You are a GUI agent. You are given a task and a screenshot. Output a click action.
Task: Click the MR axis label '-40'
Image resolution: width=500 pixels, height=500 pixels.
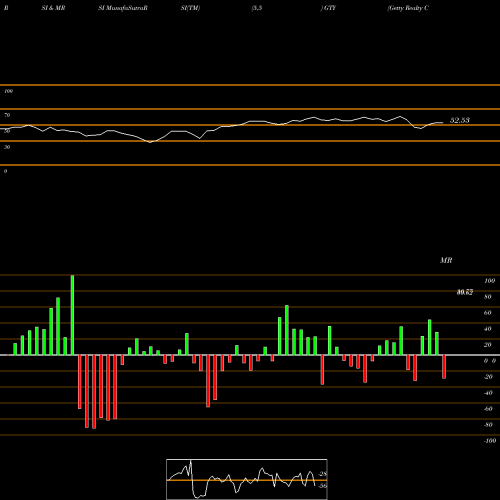click(488, 393)
